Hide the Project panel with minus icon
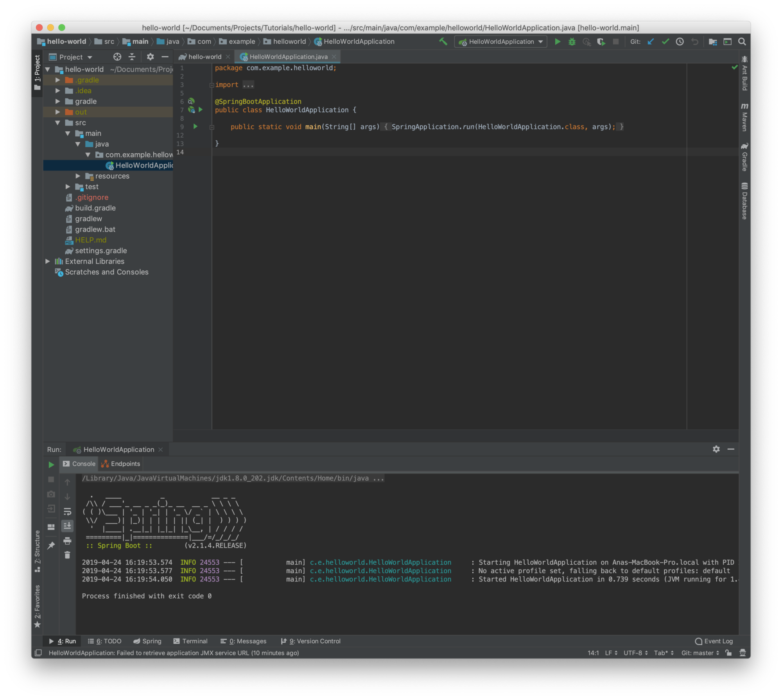Viewport: 782px width, 700px height. (165, 57)
